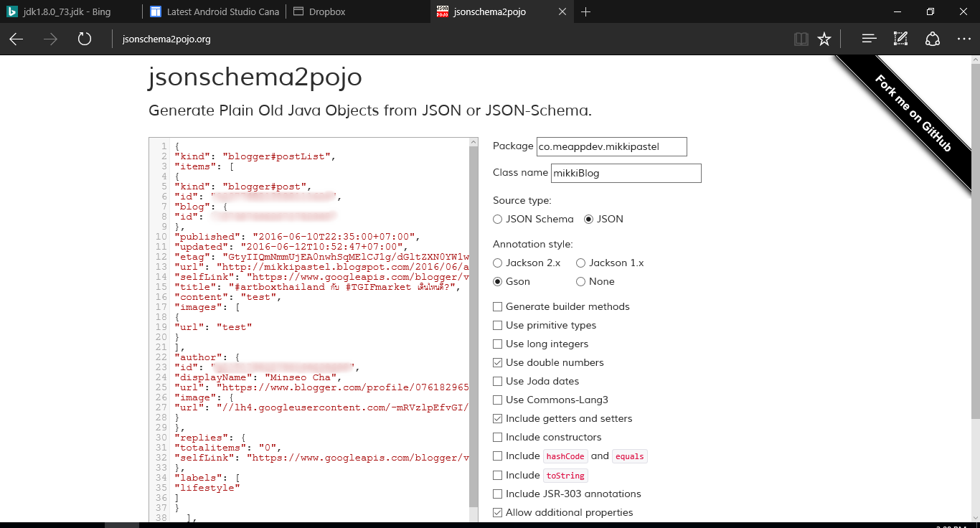Image resolution: width=980 pixels, height=528 pixels.
Task: Add this page to favorites via star icon
Action: (x=824, y=39)
